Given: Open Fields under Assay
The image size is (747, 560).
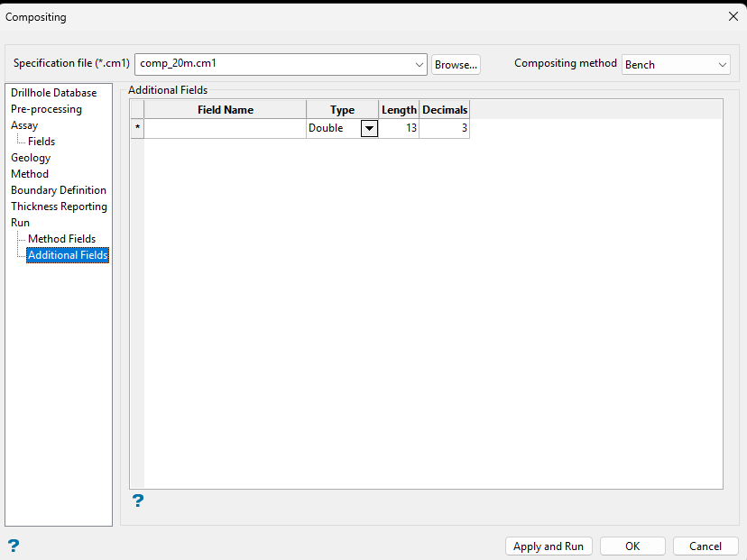Looking at the screenshot, I should (41, 142).
